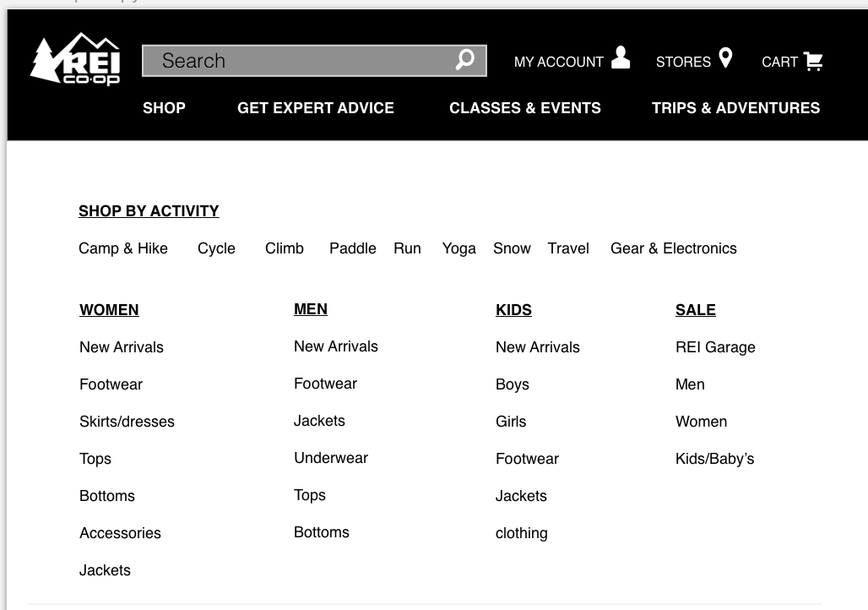
Task: Open GET EXPERT ADVICE menu
Action: pyautogui.click(x=316, y=107)
